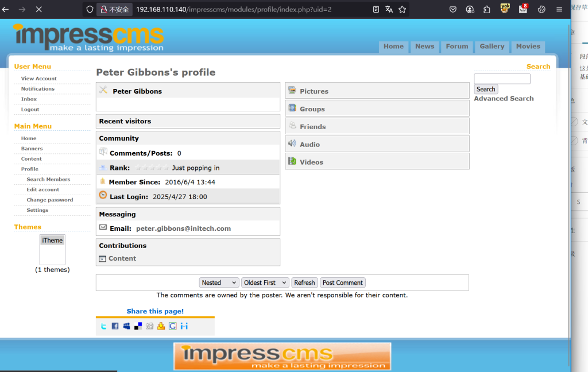Open the peter.gibbons@initech.com email link

pos(183,228)
